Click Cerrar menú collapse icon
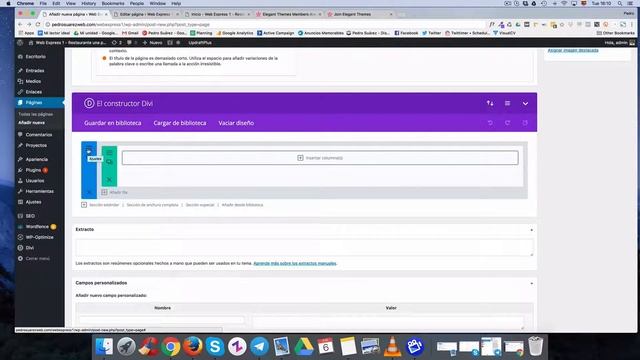Screen dimensions: 640x360 [20, 258]
